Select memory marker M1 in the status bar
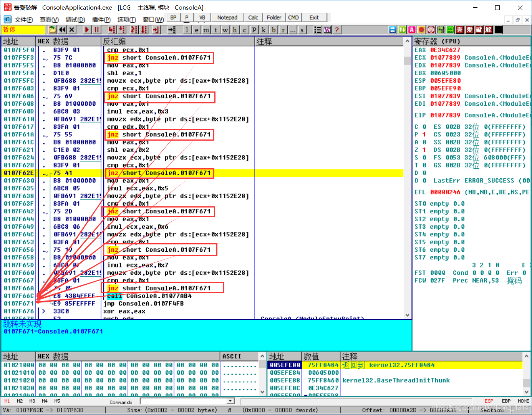 [7, 401]
